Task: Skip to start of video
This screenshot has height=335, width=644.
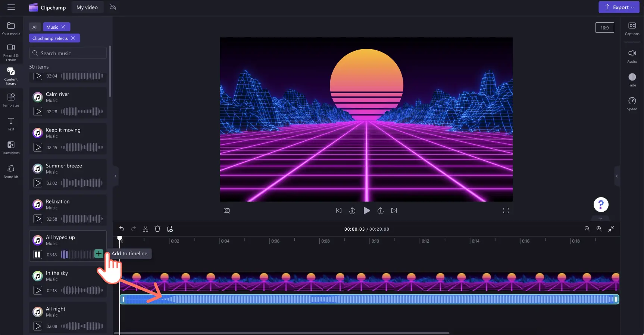Action: tap(338, 211)
